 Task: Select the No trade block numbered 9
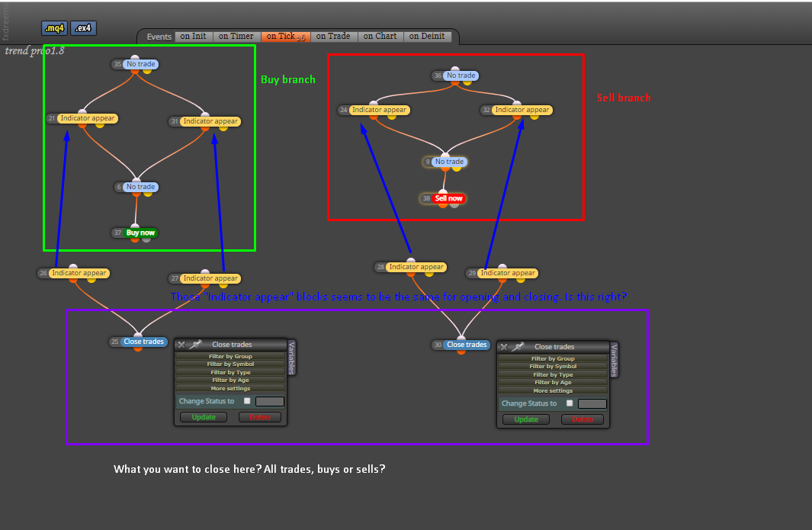450,162
